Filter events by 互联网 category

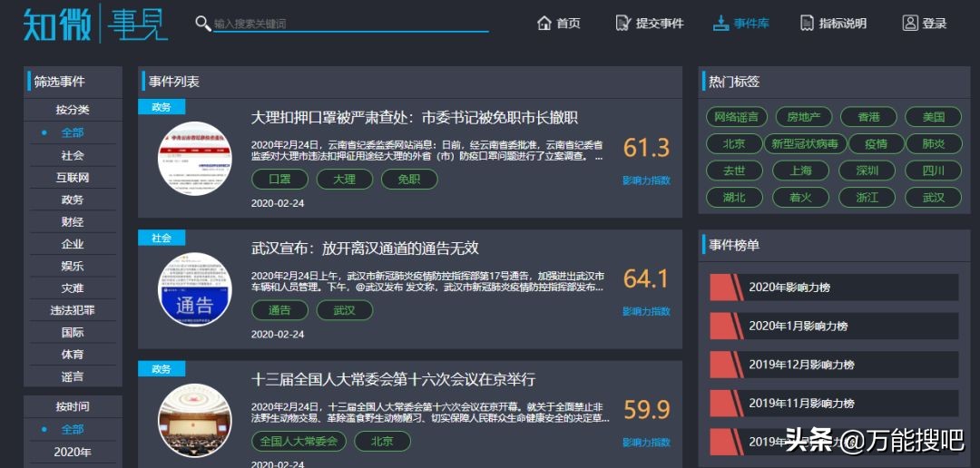pos(73,178)
